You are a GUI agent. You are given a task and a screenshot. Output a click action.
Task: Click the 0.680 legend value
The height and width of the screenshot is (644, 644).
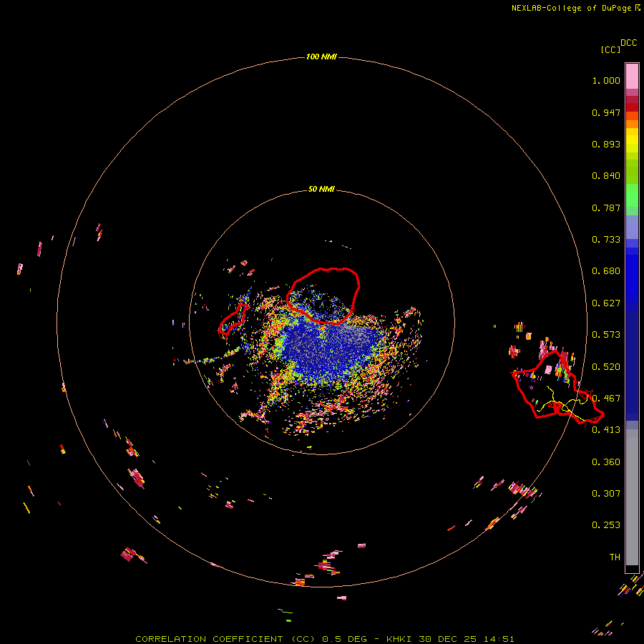606,271
